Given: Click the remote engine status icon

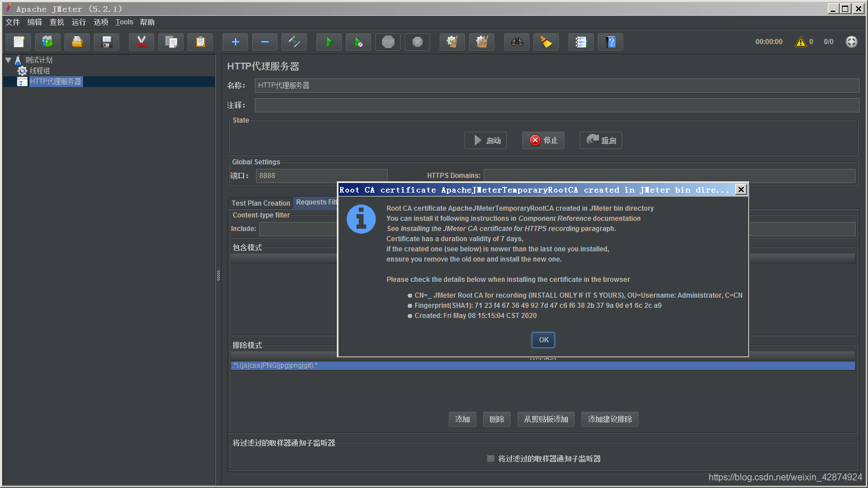Looking at the screenshot, I should click(x=852, y=42).
